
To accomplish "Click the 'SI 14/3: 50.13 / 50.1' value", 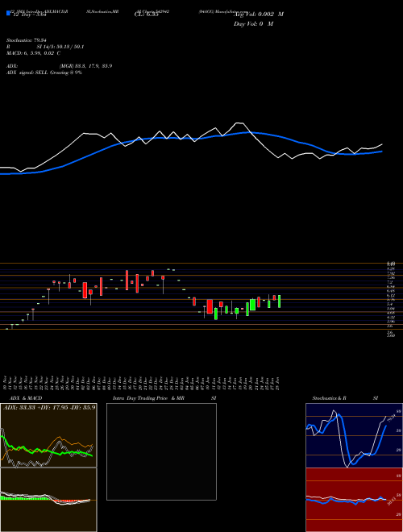I will point(60,47).
